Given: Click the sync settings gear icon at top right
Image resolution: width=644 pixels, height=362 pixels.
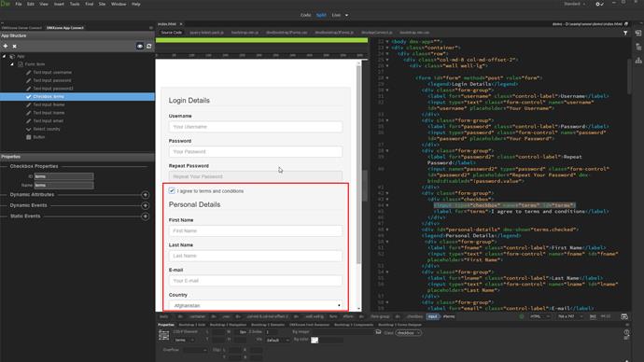Looking at the screenshot, I should tap(599, 4).
